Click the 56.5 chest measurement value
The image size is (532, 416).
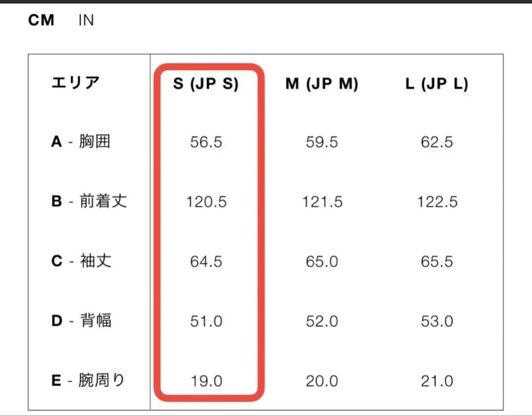click(x=206, y=142)
